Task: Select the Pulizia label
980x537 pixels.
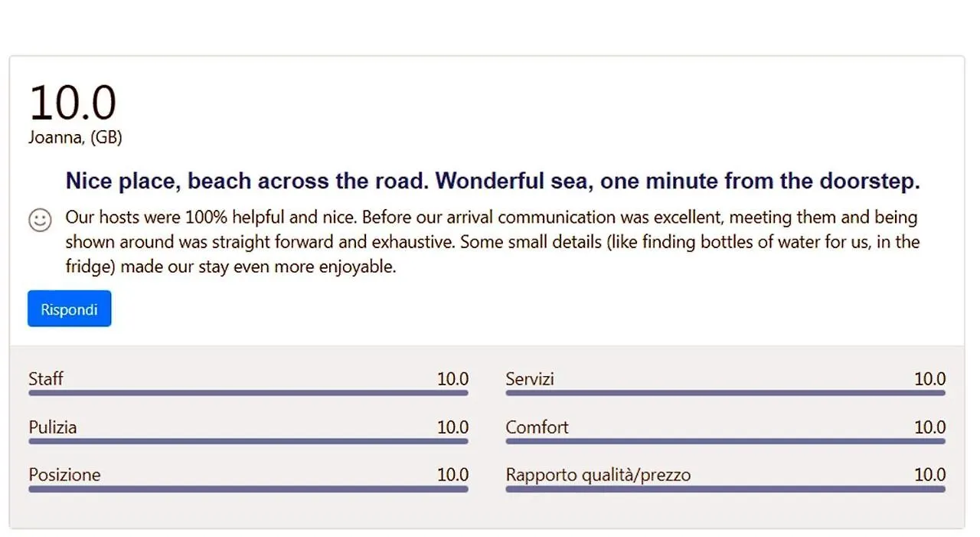Action: [x=53, y=427]
